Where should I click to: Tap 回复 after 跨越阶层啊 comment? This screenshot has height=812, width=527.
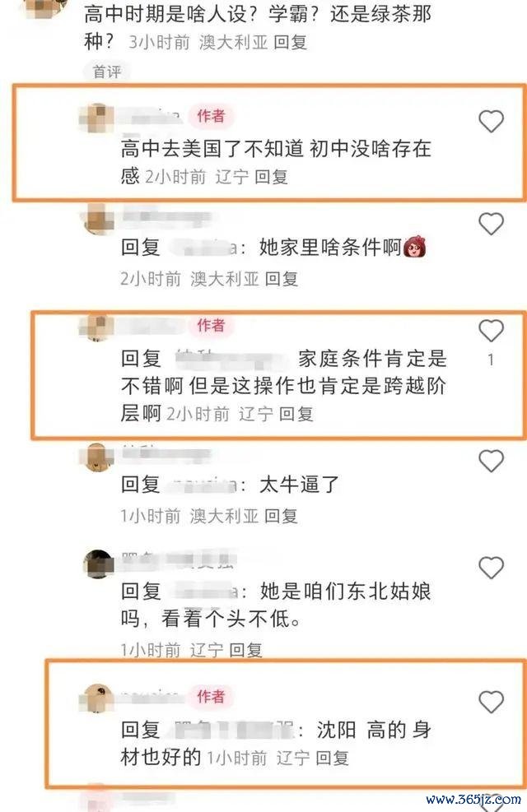click(296, 414)
